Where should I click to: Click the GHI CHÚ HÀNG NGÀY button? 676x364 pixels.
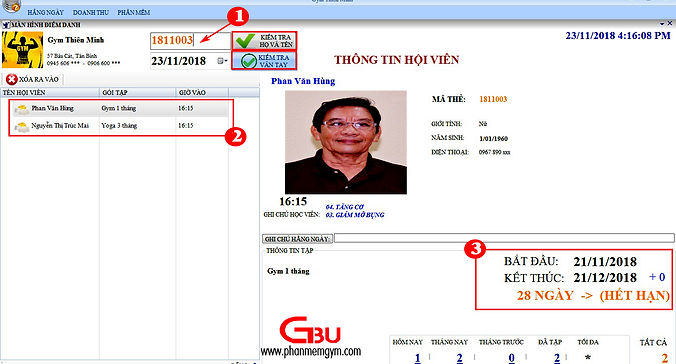pos(297,238)
